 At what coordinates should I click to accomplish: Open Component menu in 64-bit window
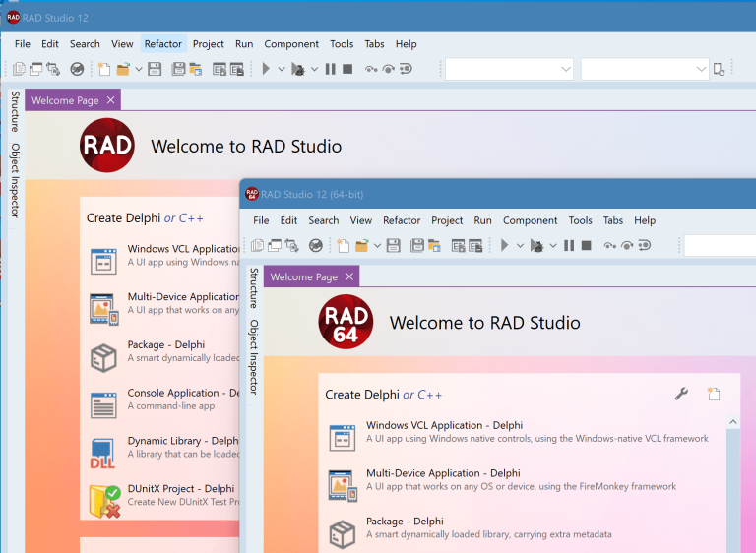pos(530,220)
